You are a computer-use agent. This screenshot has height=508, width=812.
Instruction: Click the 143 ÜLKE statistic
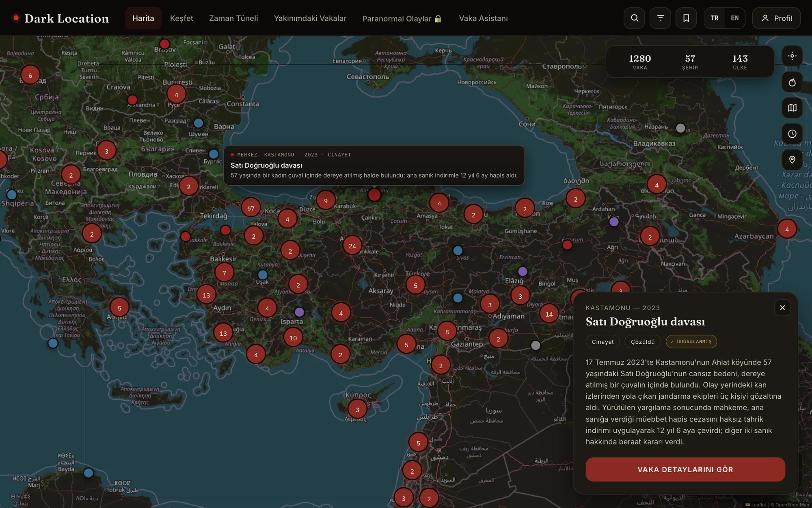pyautogui.click(x=740, y=62)
